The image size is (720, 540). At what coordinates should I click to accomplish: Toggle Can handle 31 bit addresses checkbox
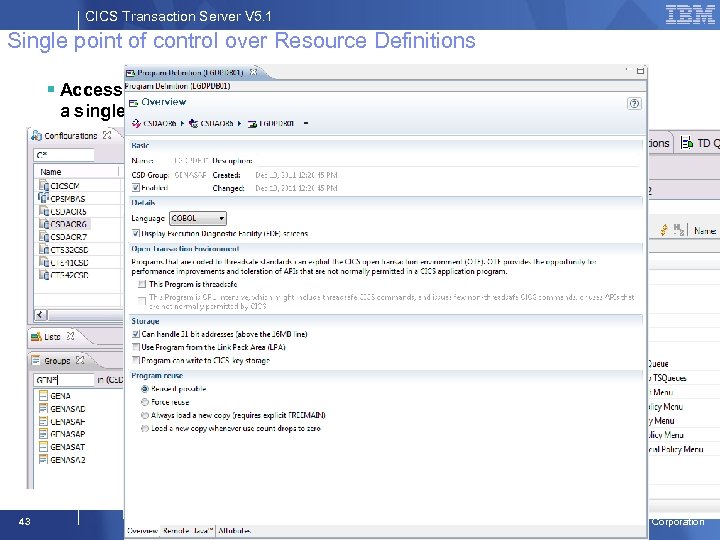pos(136,334)
